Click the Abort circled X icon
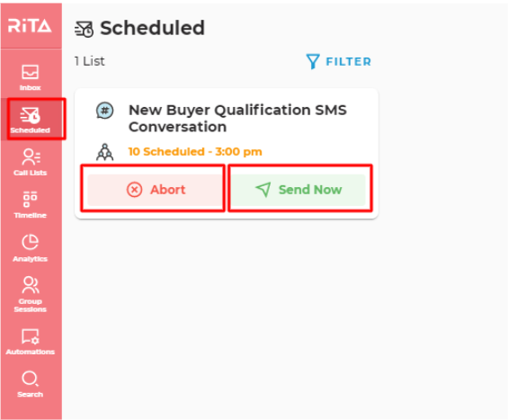The image size is (508, 420). pos(135,190)
